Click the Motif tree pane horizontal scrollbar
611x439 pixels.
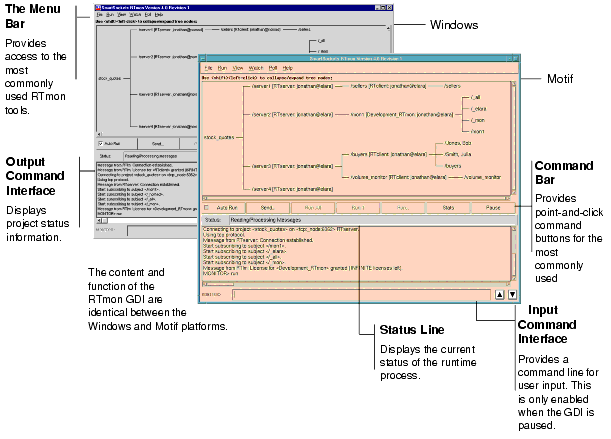357,198
